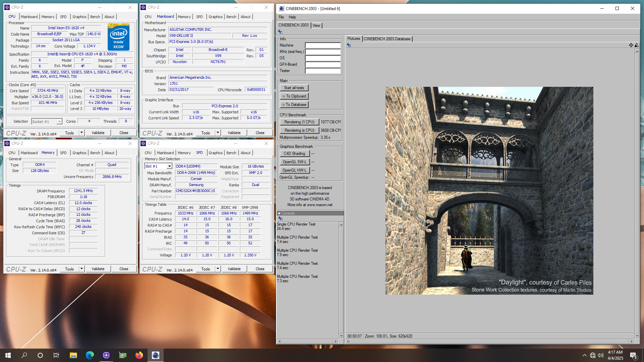
Task: Open the About tab in the CPU-Z SPD window
Action: [246, 153]
